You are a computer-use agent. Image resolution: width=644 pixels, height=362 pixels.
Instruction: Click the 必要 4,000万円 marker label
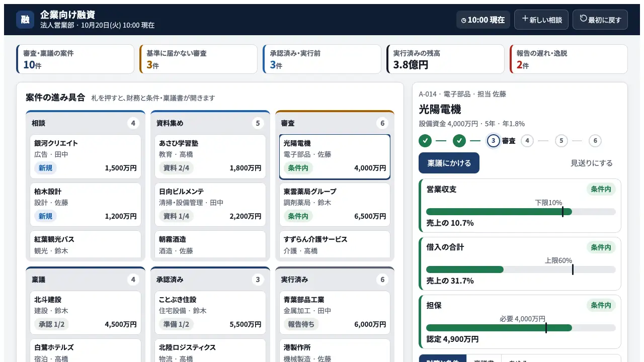click(x=522, y=319)
